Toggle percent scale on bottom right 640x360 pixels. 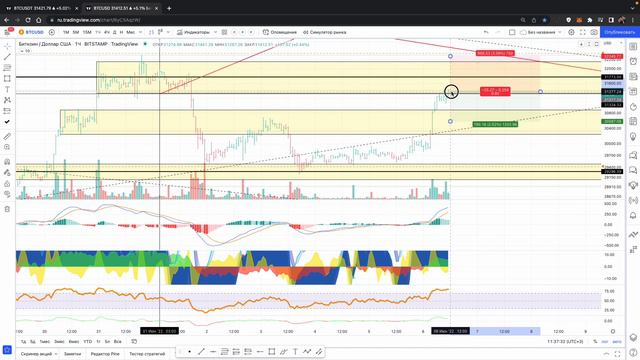click(595, 341)
